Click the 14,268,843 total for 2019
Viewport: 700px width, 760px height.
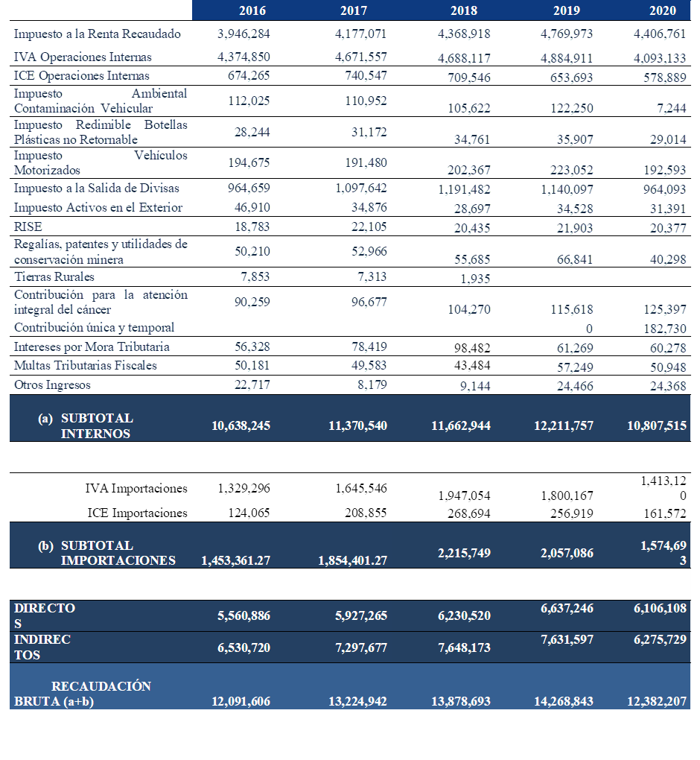(x=563, y=702)
